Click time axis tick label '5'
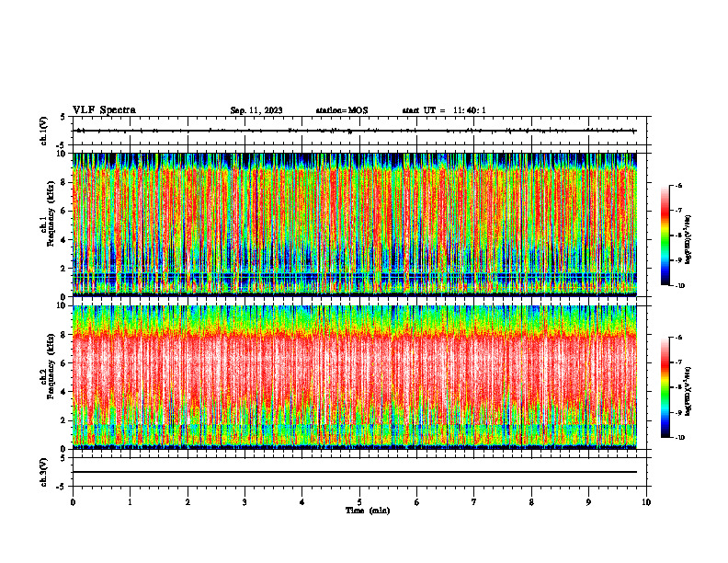Image resolution: width=728 pixels, height=563 pixels. tap(359, 502)
